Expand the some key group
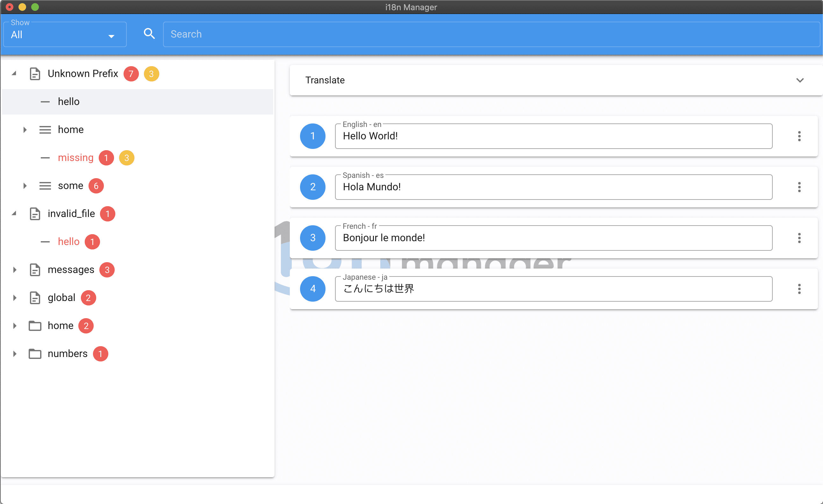Image resolution: width=823 pixels, height=504 pixels. tap(25, 185)
